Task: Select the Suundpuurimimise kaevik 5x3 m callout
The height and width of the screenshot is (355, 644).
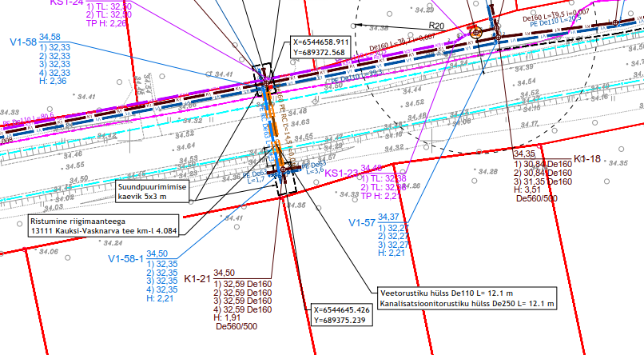Action: pyautogui.click(x=153, y=191)
